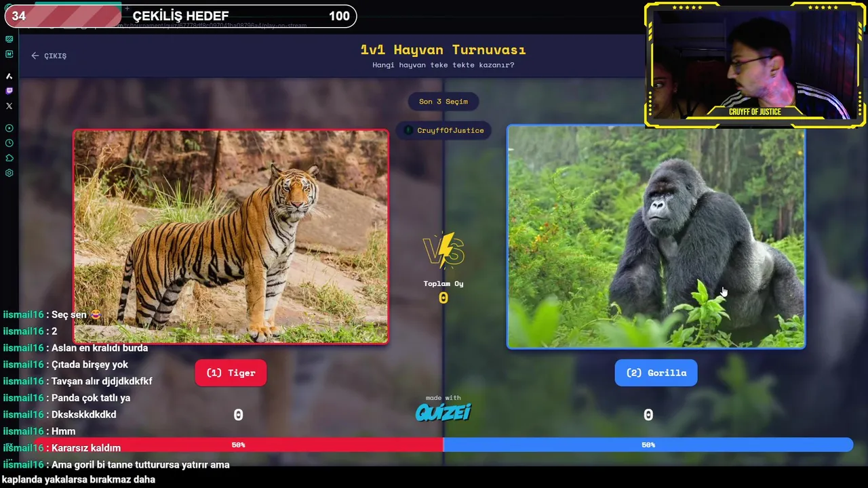Click the Quizei logo
The image size is (868, 488).
click(443, 412)
